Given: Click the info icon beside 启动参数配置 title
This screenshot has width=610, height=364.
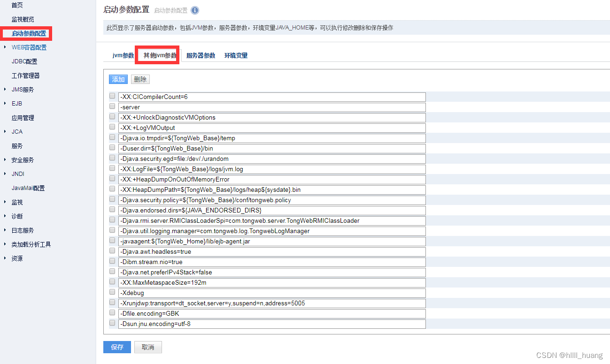Looking at the screenshot, I should coord(195,10).
